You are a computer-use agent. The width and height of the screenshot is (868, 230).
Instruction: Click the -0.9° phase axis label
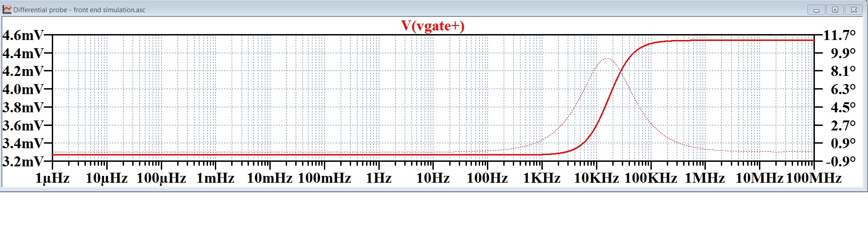tap(841, 161)
